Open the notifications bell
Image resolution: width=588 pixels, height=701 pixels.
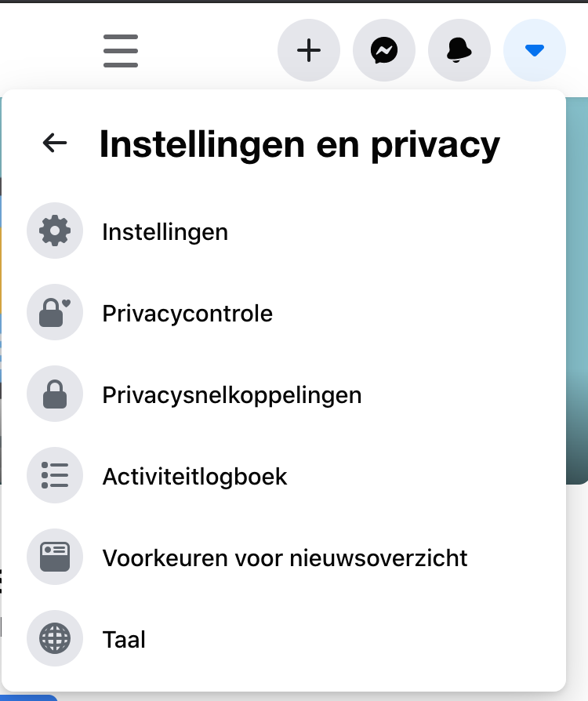click(x=459, y=51)
